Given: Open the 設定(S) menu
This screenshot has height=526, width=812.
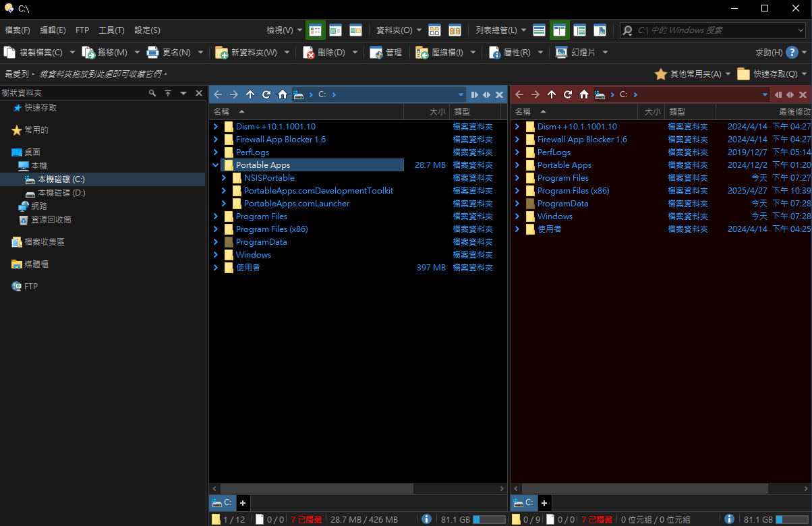Looking at the screenshot, I should coord(147,30).
